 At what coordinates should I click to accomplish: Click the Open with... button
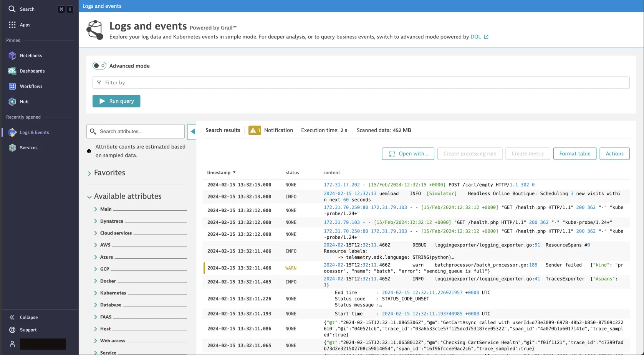408,154
